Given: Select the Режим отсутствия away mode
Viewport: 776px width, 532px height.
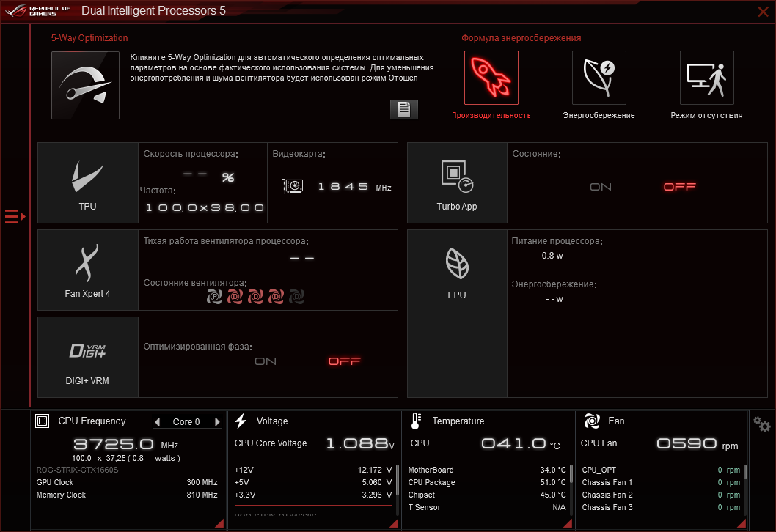Looking at the screenshot, I should coord(707,78).
